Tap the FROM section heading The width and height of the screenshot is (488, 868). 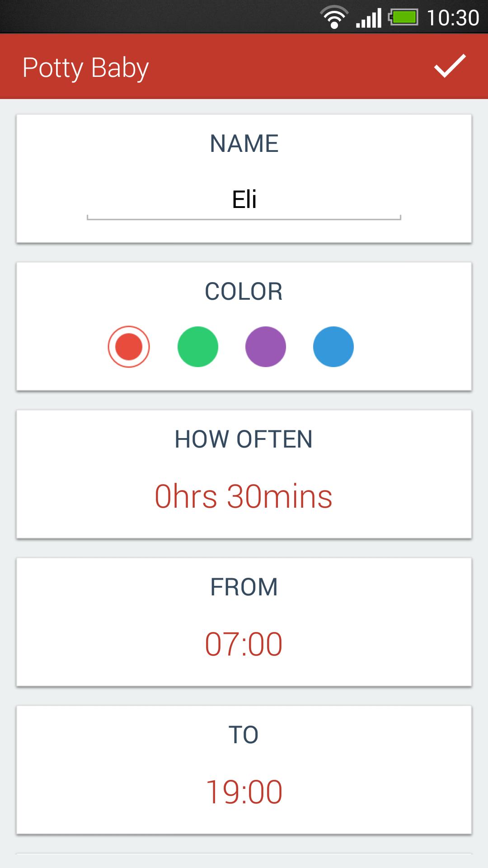[244, 587]
